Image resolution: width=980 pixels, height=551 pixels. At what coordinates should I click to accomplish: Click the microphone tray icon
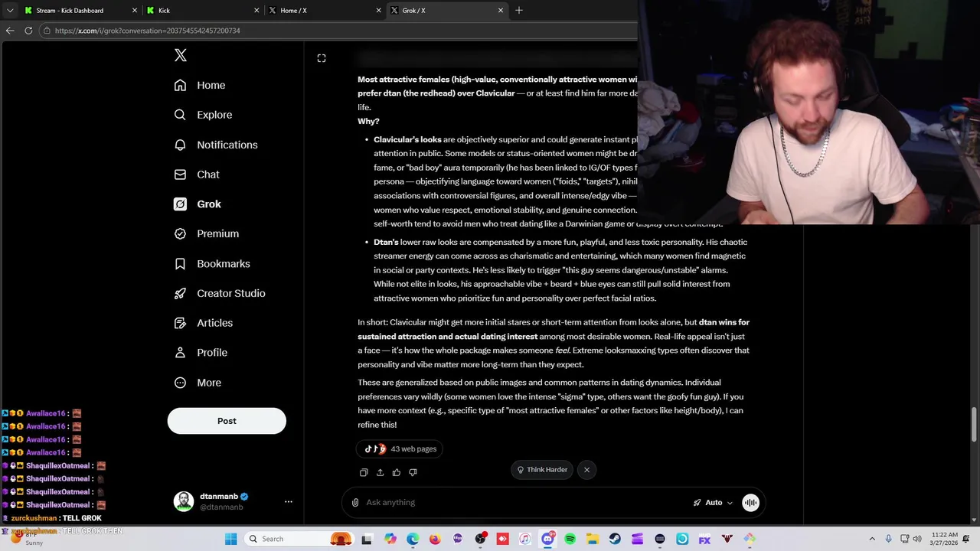[888, 539]
